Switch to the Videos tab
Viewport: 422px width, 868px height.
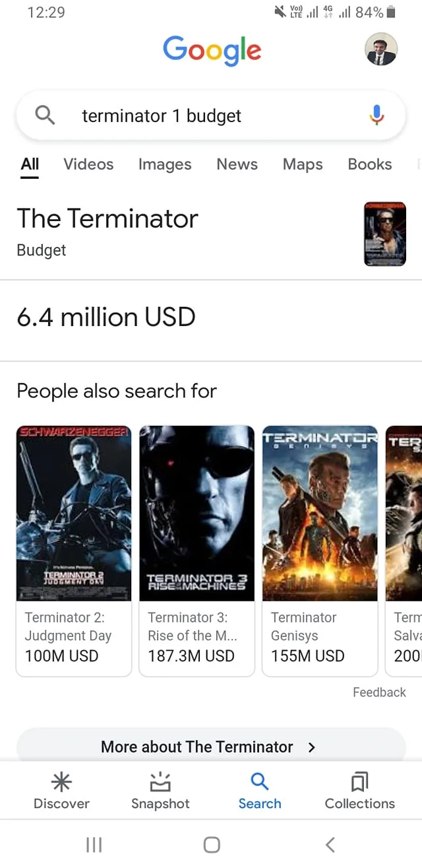[88, 164]
